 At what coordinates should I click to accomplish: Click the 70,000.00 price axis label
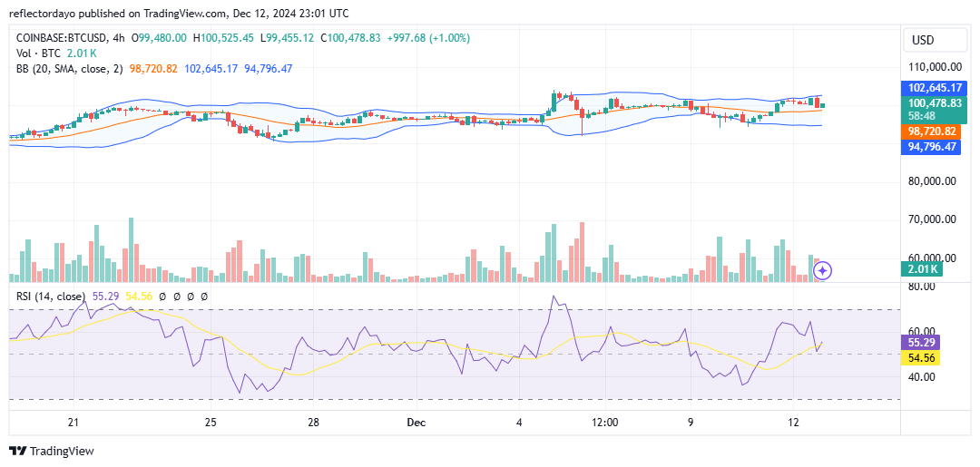point(933,219)
